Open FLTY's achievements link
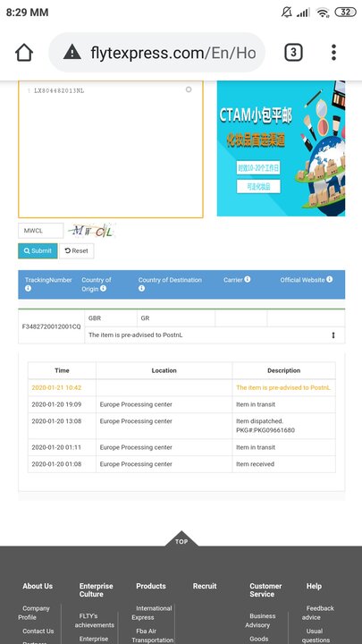Viewport: 362px width, 644px height. pos(95,621)
